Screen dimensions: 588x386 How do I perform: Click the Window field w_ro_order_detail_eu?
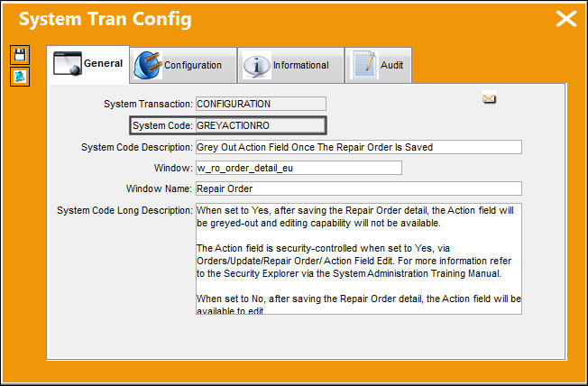(x=299, y=168)
